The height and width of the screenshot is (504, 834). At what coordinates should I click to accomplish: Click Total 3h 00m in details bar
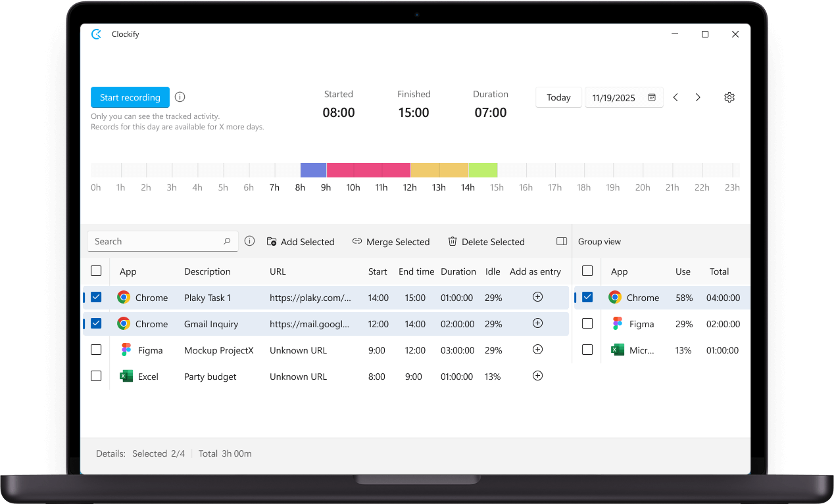pyautogui.click(x=225, y=453)
